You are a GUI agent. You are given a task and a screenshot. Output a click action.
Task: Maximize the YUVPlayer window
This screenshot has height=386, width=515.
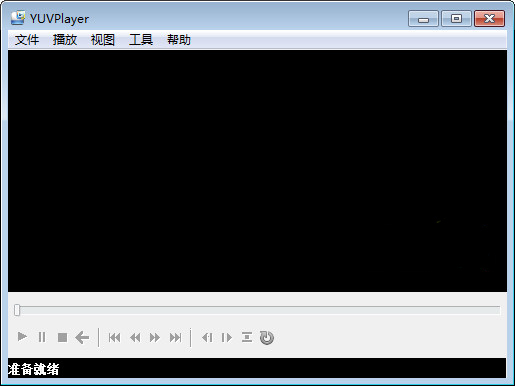point(456,18)
